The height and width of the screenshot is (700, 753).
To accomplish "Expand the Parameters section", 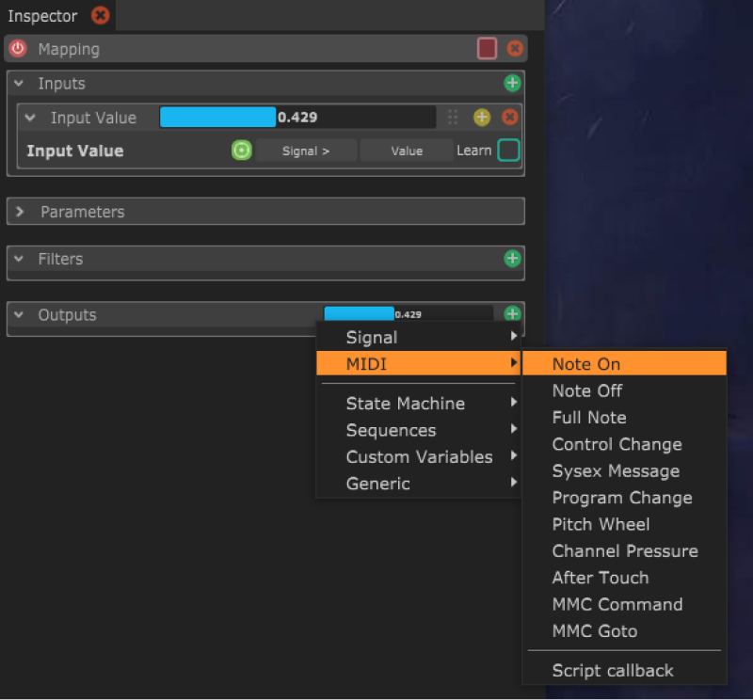I will [20, 212].
